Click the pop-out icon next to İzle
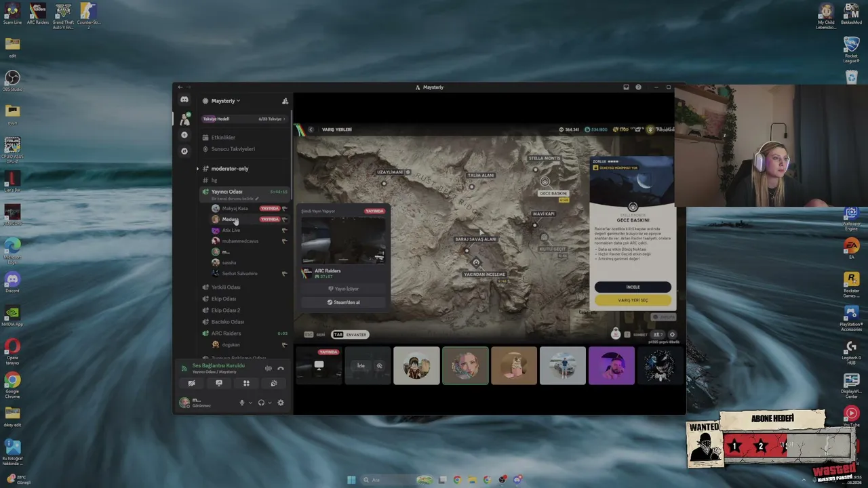868x488 pixels. click(379, 366)
